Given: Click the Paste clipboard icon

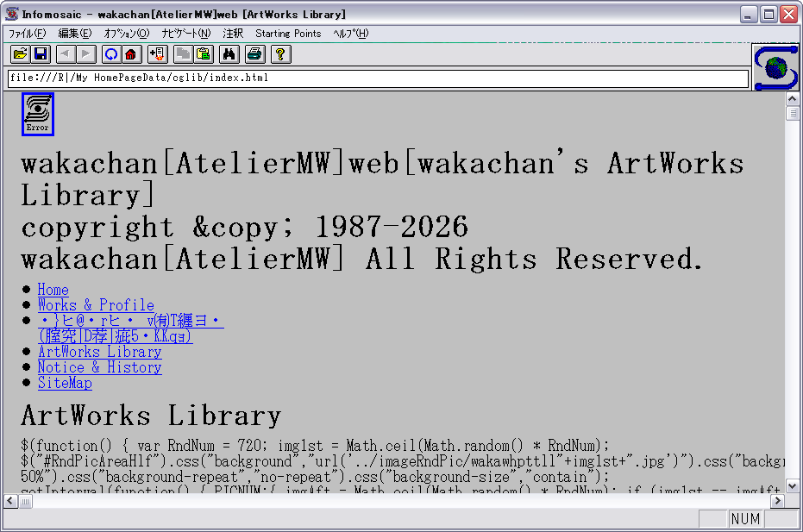Looking at the screenshot, I should tap(204, 54).
